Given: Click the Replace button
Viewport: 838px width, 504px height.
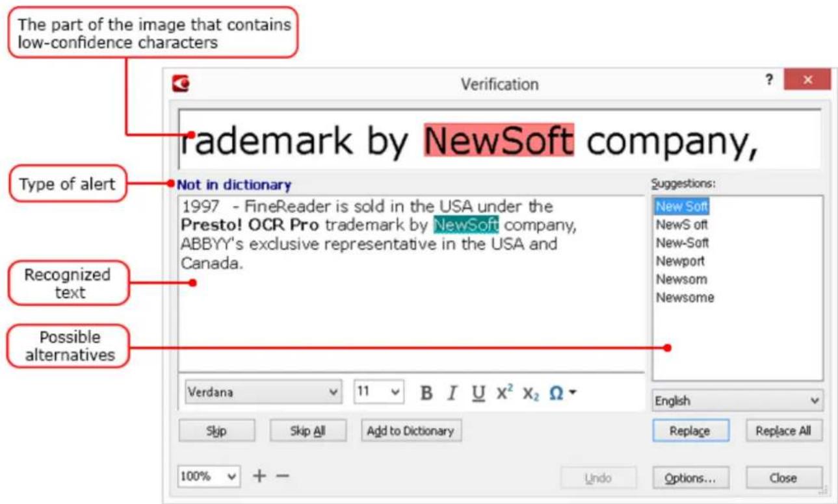Looking at the screenshot, I should tap(690, 431).
